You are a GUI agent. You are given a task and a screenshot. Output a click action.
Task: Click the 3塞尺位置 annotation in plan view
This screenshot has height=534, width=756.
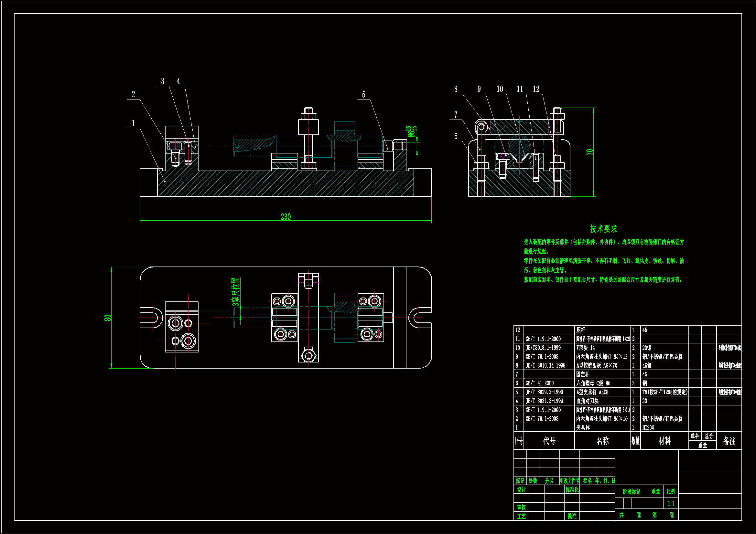tap(236, 292)
